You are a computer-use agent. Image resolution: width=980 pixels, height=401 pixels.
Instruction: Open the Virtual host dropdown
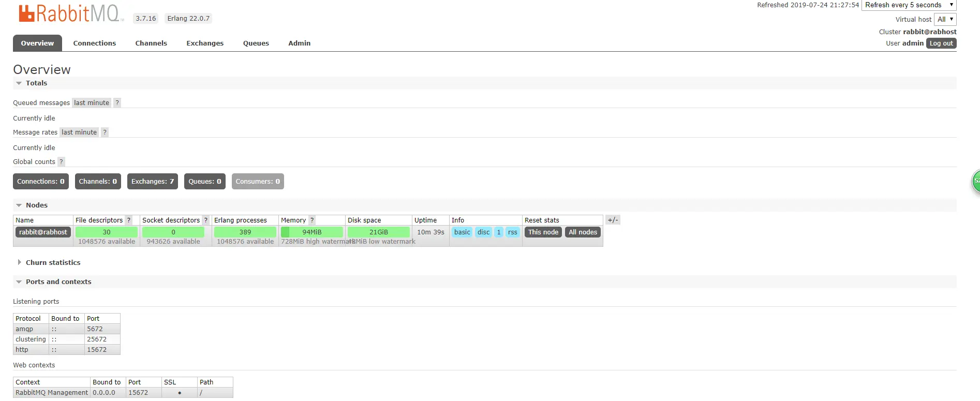(945, 19)
